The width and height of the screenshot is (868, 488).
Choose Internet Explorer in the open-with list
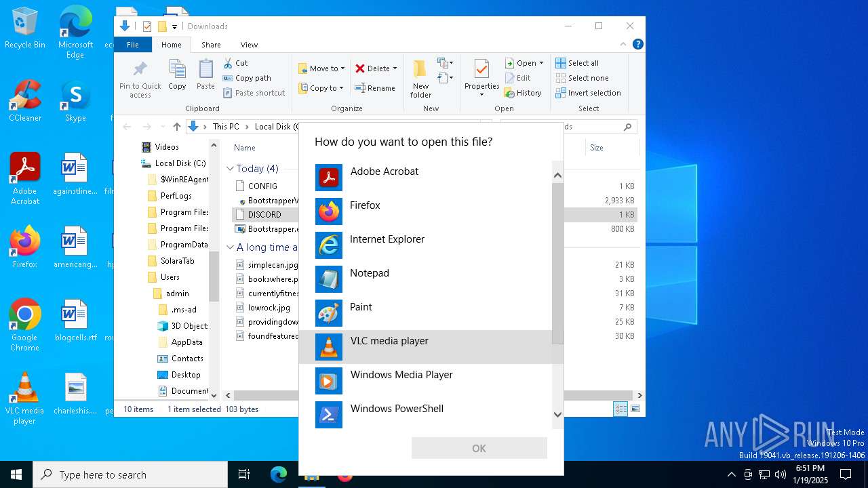point(426,245)
